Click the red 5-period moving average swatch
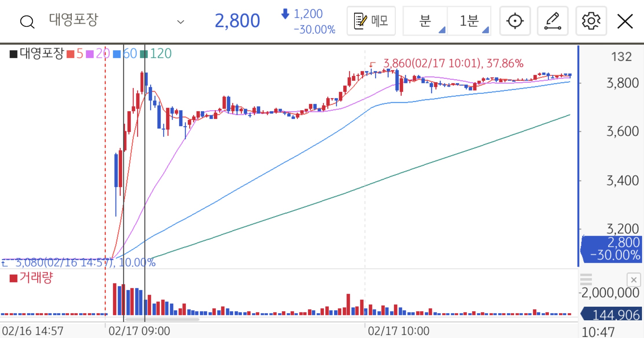Screen dimensions: 644x338 click(70, 54)
